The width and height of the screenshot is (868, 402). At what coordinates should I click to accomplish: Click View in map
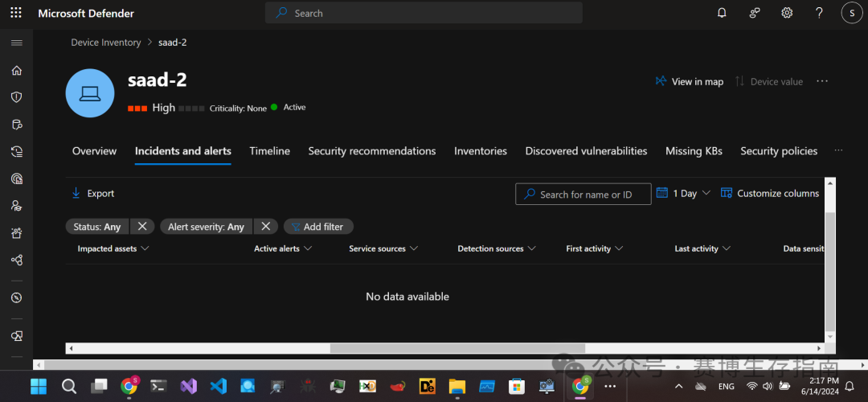tap(690, 81)
